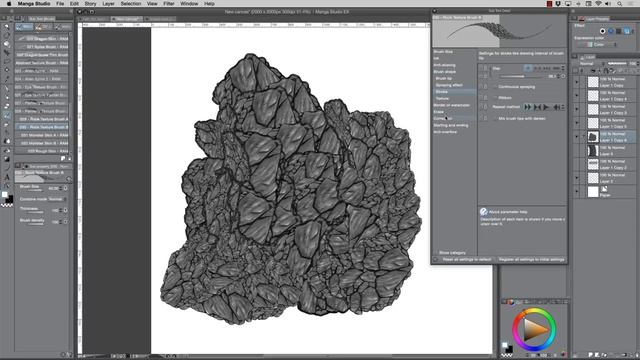Open the Filter menu
The height and width of the screenshot is (360, 640).
pos(169,4)
